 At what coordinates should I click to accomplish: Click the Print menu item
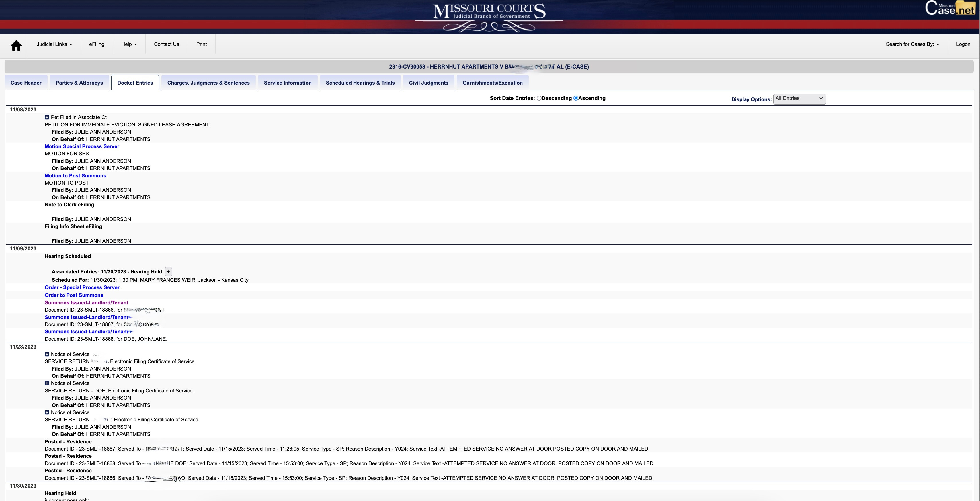[x=202, y=44]
